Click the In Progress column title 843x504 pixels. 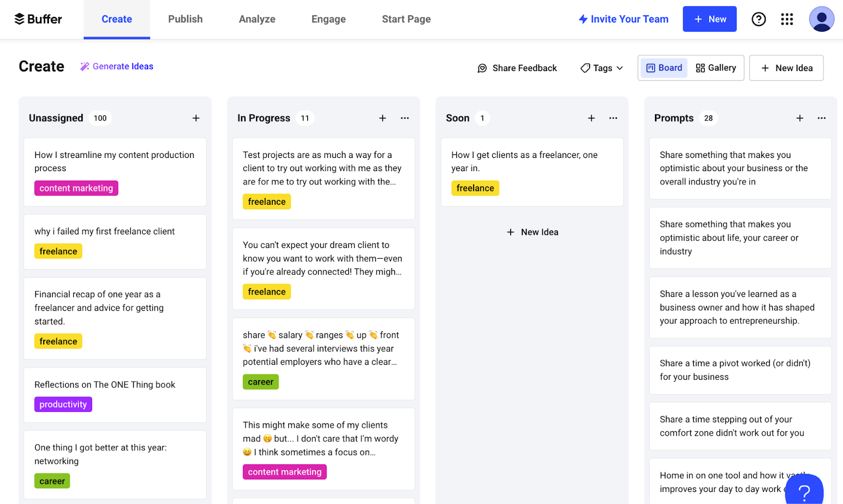point(263,118)
